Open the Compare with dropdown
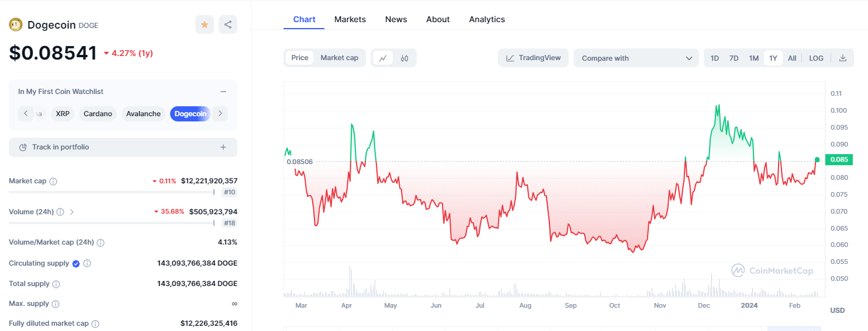Image resolution: width=868 pixels, height=331 pixels. point(636,58)
